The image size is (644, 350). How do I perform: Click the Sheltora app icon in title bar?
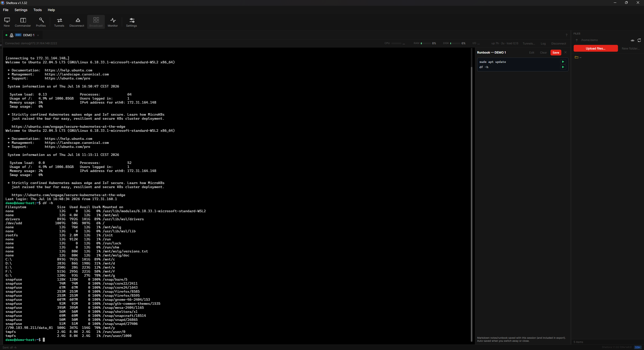click(3, 3)
